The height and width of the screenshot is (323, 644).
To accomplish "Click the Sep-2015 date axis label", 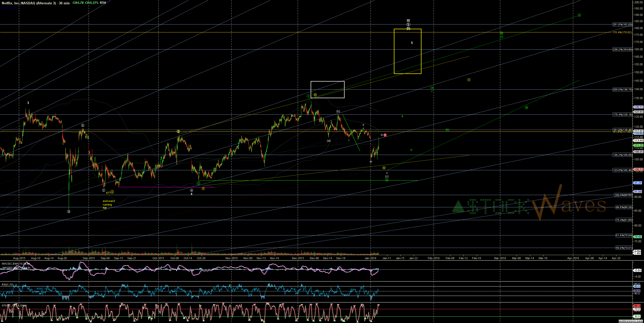I will pos(89,258).
